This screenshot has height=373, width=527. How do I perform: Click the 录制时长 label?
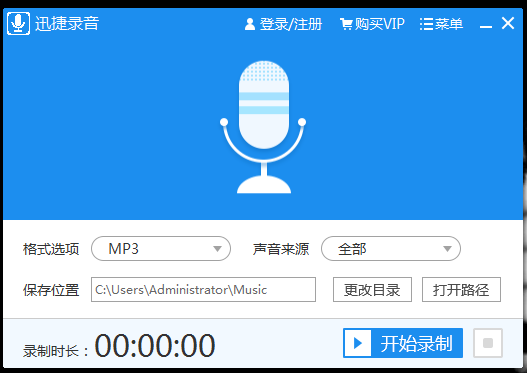(x=55, y=351)
